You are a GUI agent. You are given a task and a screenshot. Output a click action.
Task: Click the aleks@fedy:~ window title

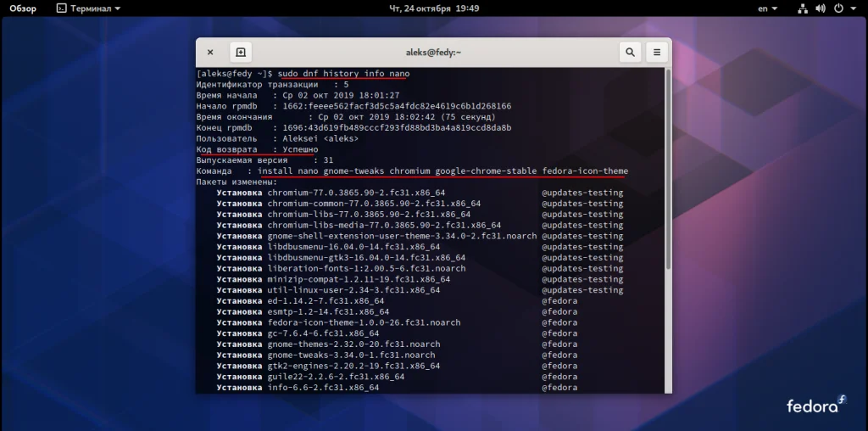pos(433,52)
